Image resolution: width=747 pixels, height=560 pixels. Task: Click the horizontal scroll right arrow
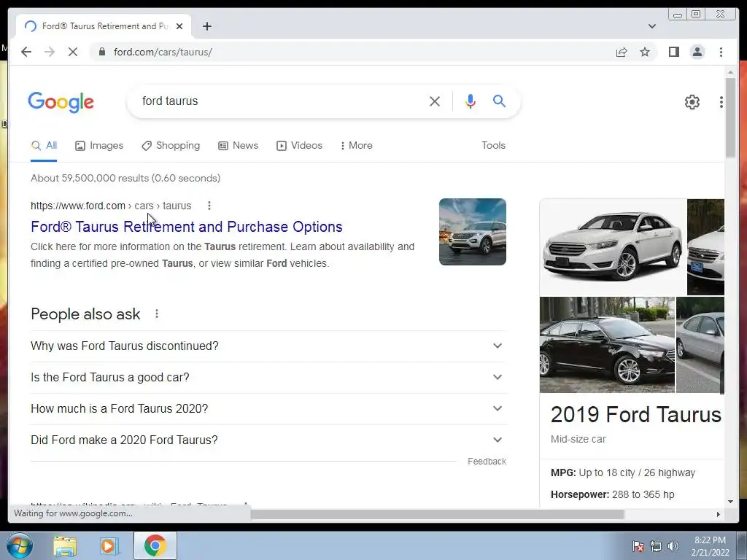[719, 514]
